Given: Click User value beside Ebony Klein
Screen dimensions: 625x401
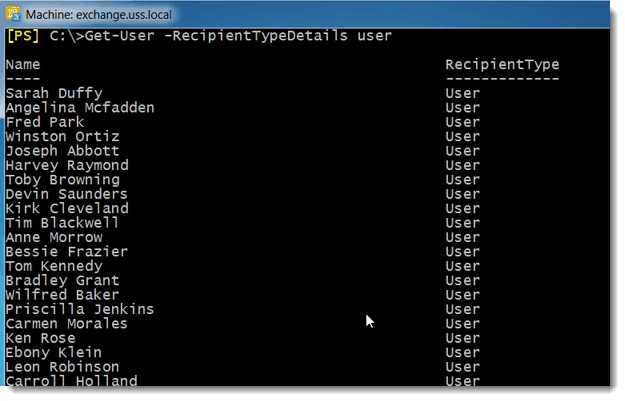Looking at the screenshot, I should [462, 352].
